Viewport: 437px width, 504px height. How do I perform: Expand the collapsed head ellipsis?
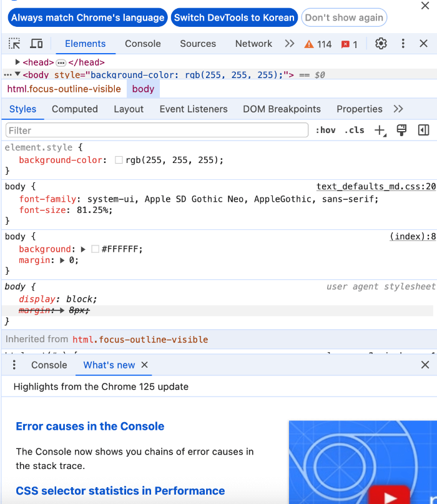click(x=61, y=62)
